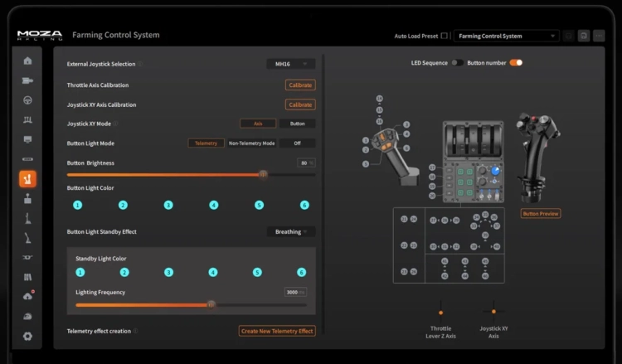Open the flat bar device icon in sidebar
Image resolution: width=622 pixels, height=364 pixels.
tap(27, 159)
